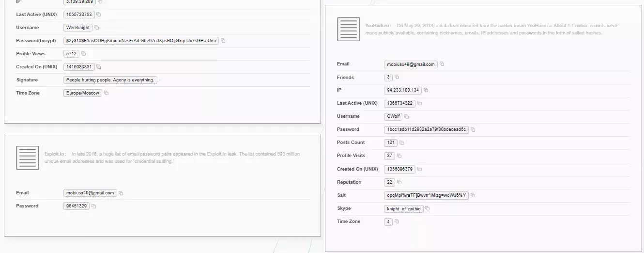
Task: Click the Exploit.In heading text
Action: pos(56,154)
